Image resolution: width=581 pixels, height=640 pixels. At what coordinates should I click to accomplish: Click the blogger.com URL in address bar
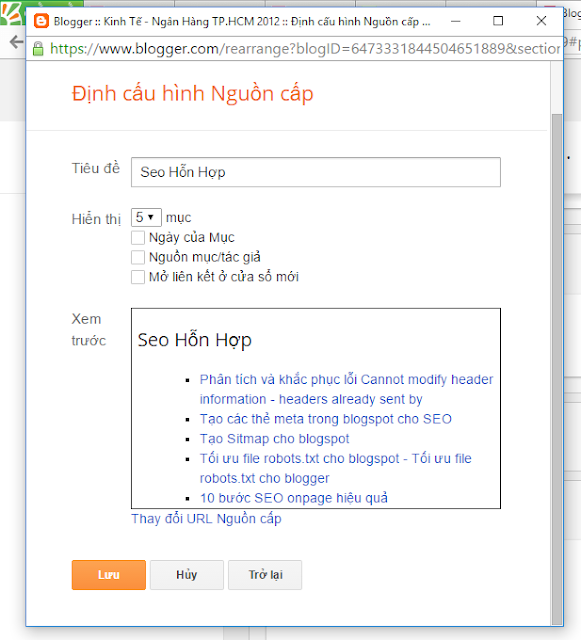(305, 49)
